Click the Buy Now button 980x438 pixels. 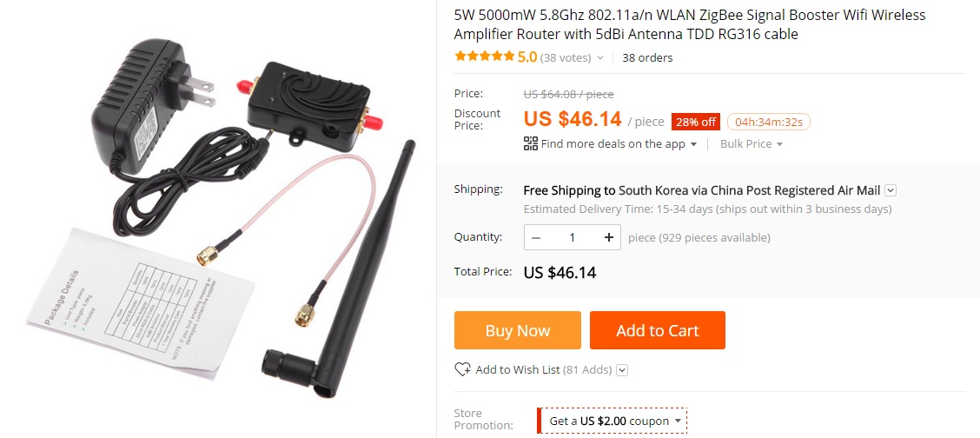[518, 330]
